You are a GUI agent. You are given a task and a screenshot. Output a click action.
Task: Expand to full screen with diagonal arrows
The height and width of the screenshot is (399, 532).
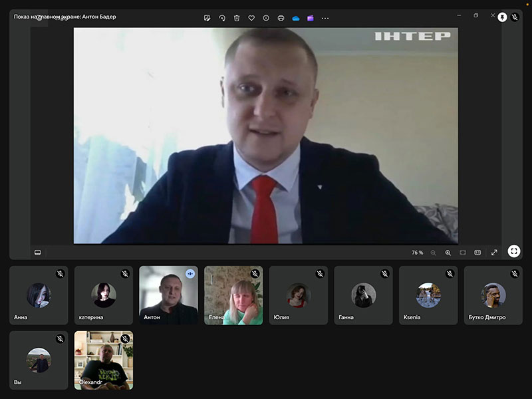tap(494, 253)
